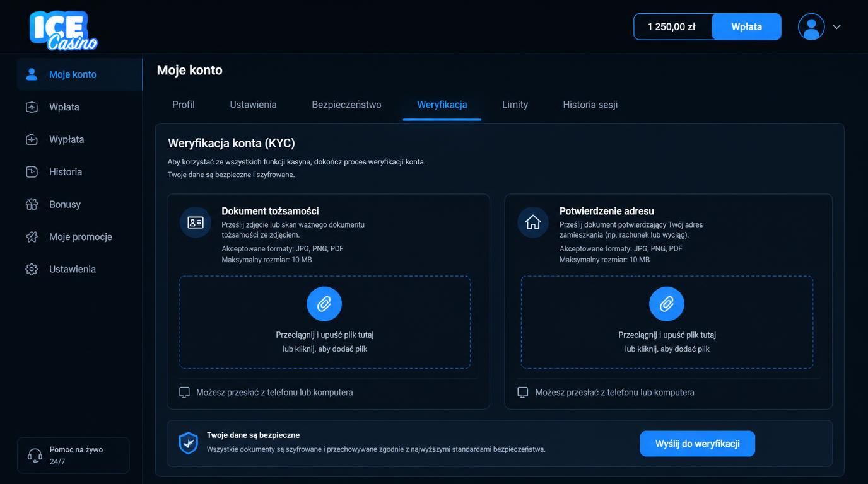Select the Weryfikacja tab
The width and height of the screenshot is (868, 484).
click(442, 105)
